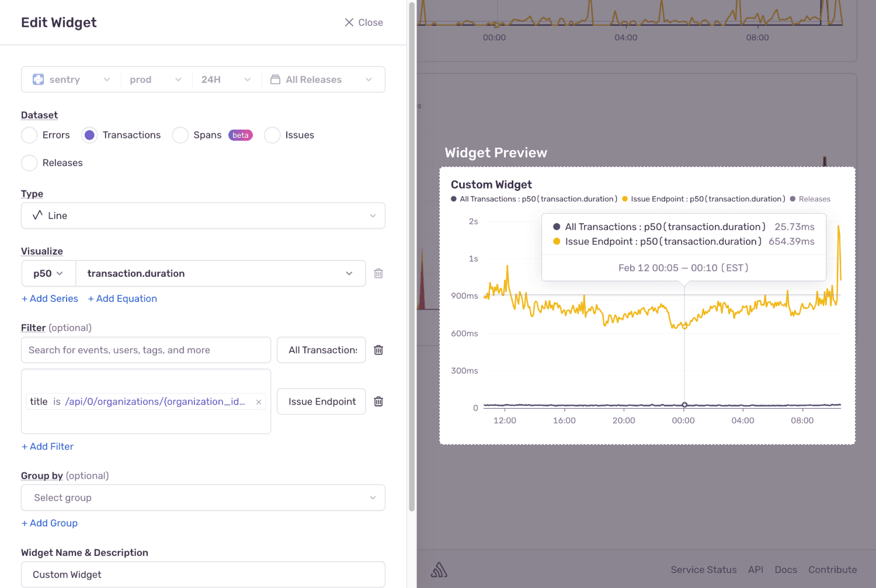This screenshot has width=876, height=588.
Task: Click the Sentry logo in footer
Action: [439, 570]
